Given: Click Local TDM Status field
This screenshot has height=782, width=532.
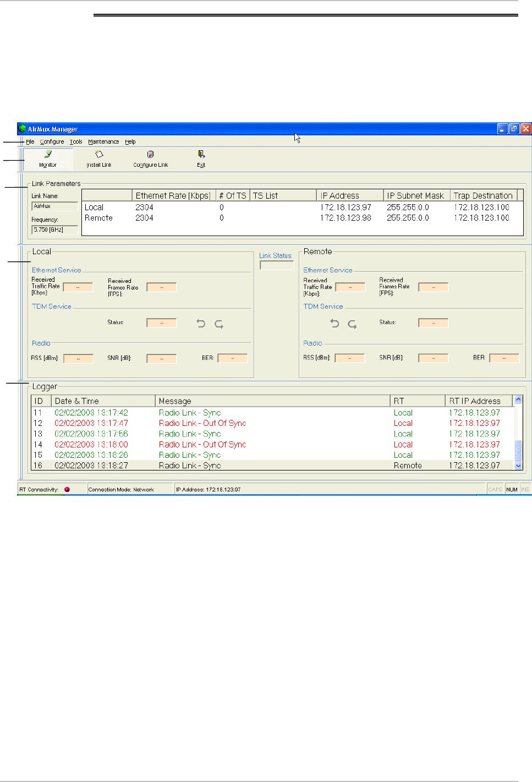Looking at the screenshot, I should 162,323.
